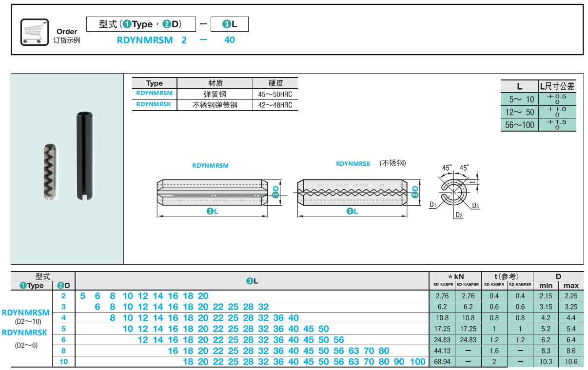The height and width of the screenshot is (370, 588).
Task: Choose length 100 in the D 10 row
Action: point(417,362)
